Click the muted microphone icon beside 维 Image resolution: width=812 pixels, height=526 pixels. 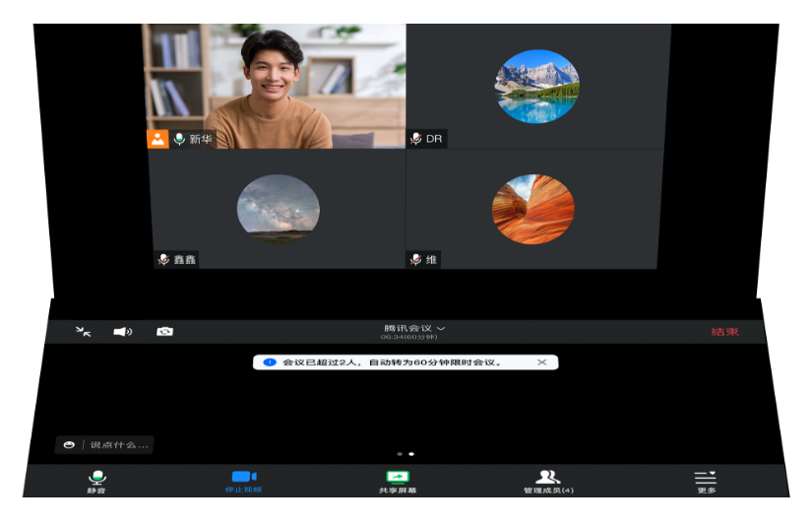click(x=415, y=259)
